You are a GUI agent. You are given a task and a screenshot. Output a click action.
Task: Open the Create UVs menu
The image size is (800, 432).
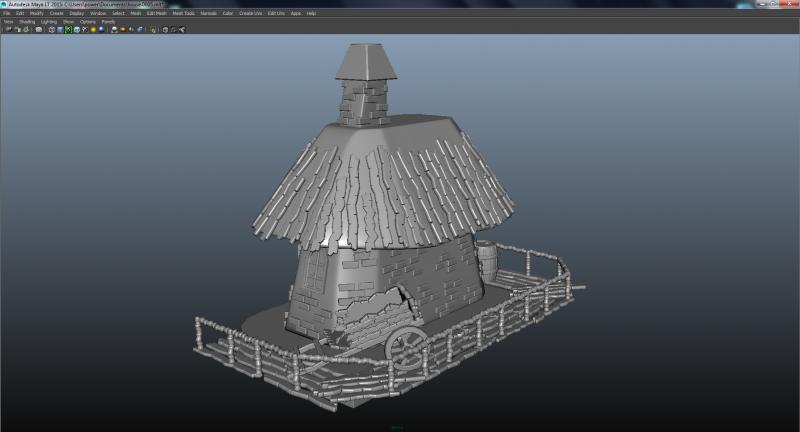[250, 13]
